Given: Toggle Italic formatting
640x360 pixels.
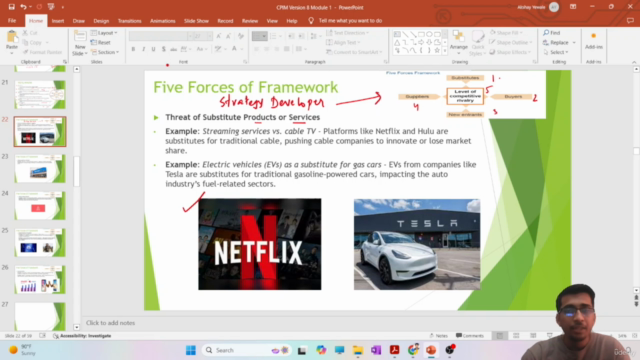Looking at the screenshot, I should (143, 49).
